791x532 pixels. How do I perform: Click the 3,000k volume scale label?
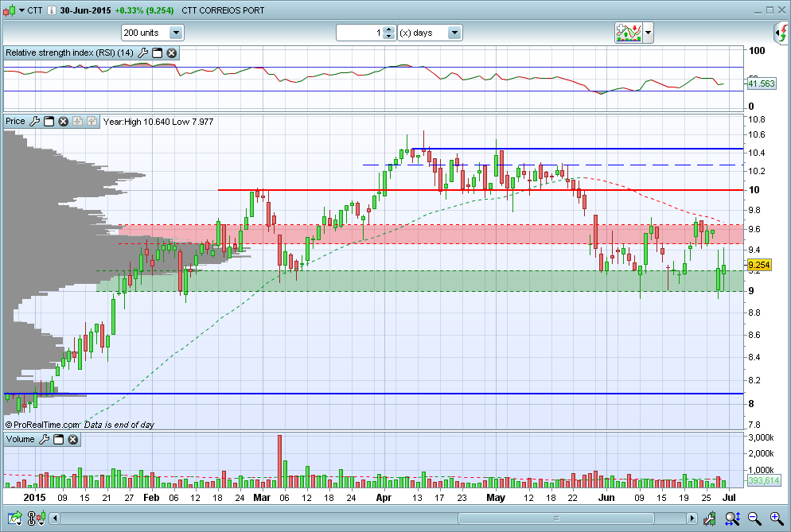coord(762,437)
